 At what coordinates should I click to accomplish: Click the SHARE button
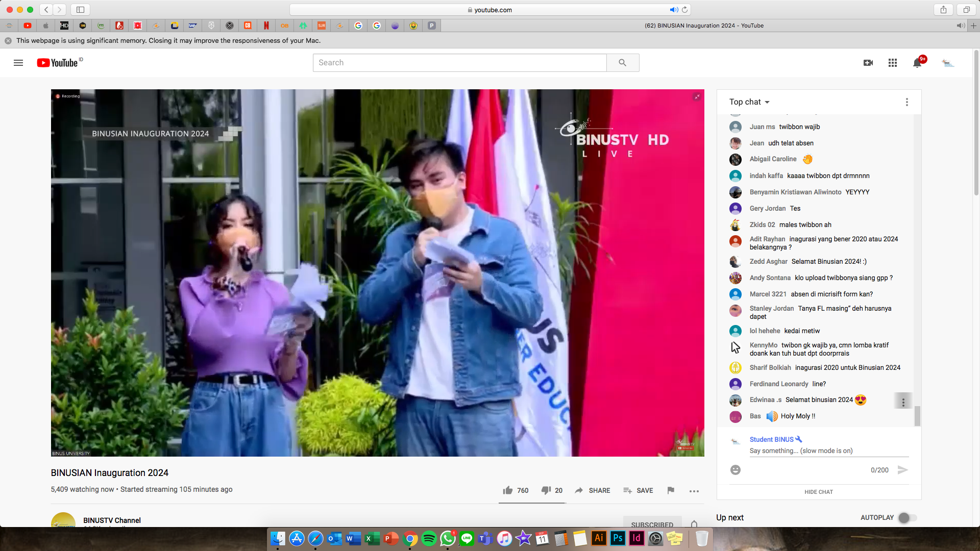[593, 490]
